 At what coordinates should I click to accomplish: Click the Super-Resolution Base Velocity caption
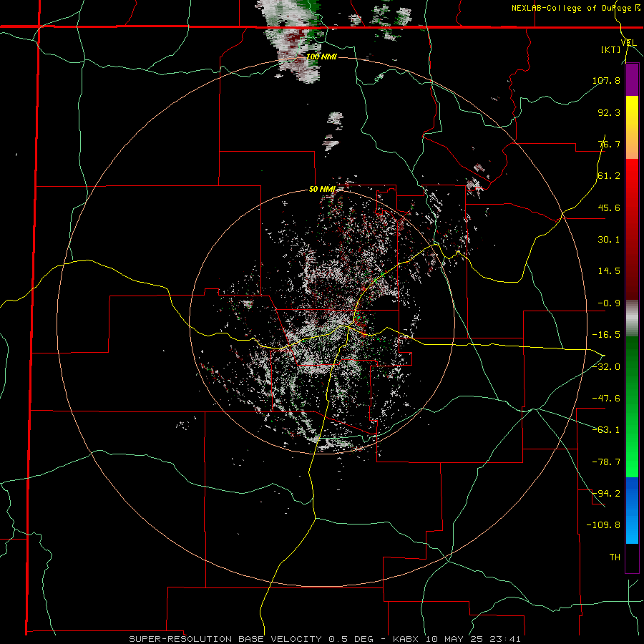325,639
